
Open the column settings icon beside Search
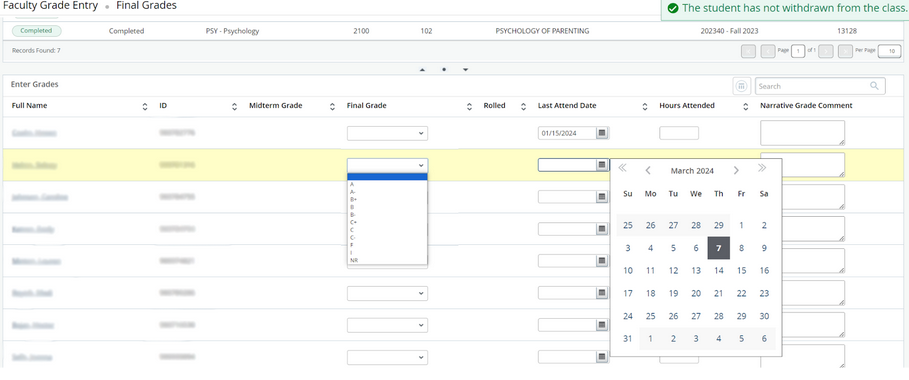point(740,86)
